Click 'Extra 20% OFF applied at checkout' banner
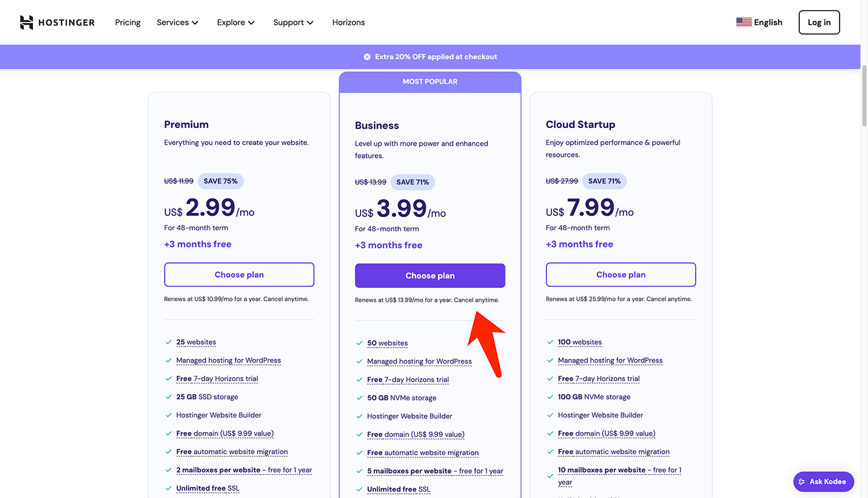 (x=430, y=57)
